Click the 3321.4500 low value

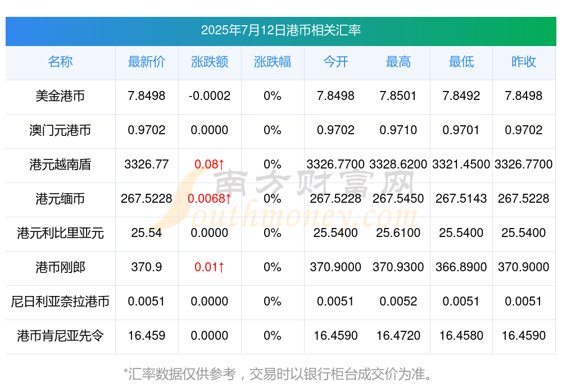[x=461, y=164]
